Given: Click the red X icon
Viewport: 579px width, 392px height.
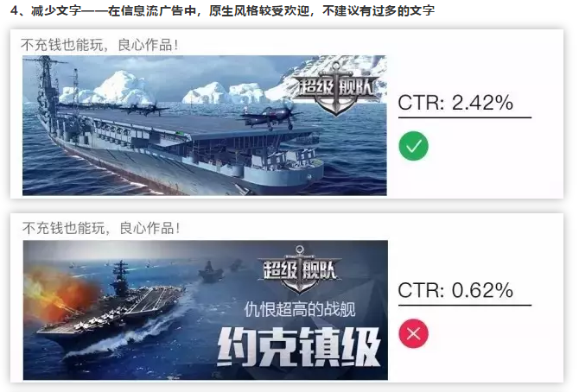Looking at the screenshot, I should tap(413, 333).
